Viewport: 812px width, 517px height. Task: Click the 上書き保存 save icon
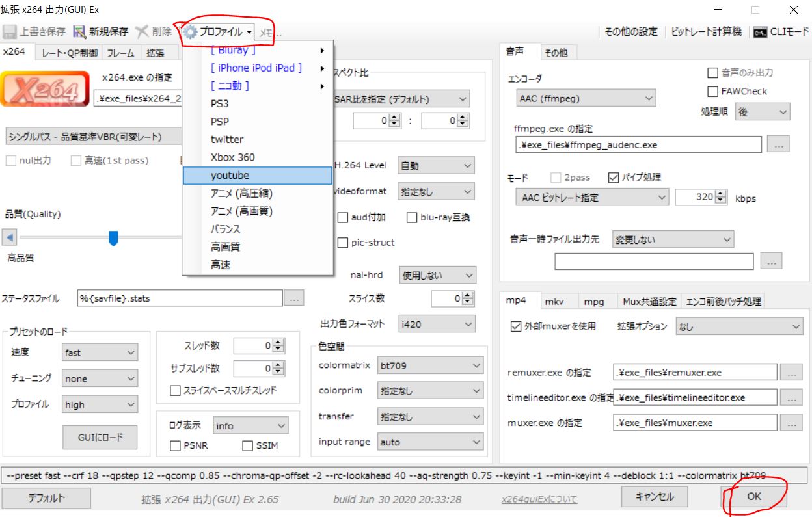[x=10, y=32]
